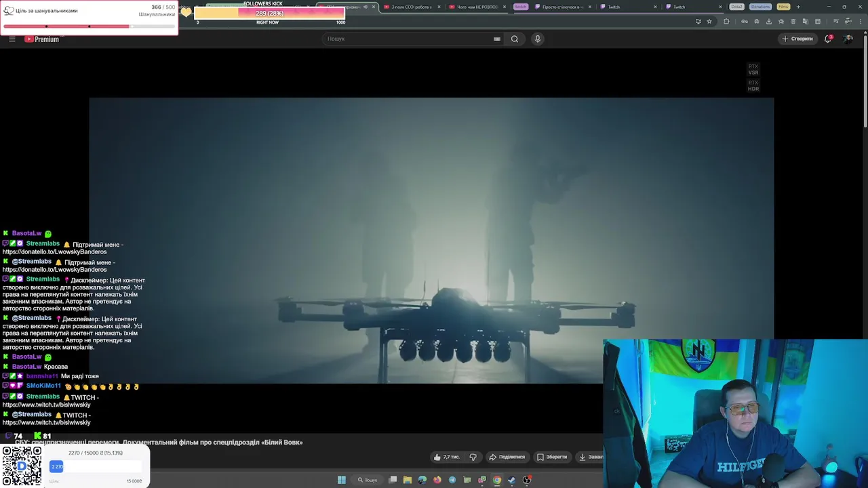
Task: Click the streamer webcam overlay
Action: 735,413
